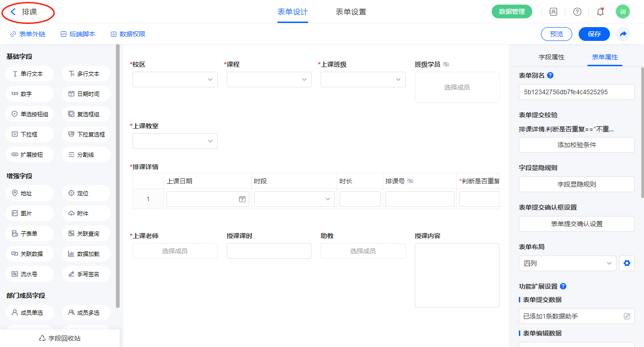Click the 授课课时 input field
This screenshot has height=347, width=644.
[x=269, y=251]
